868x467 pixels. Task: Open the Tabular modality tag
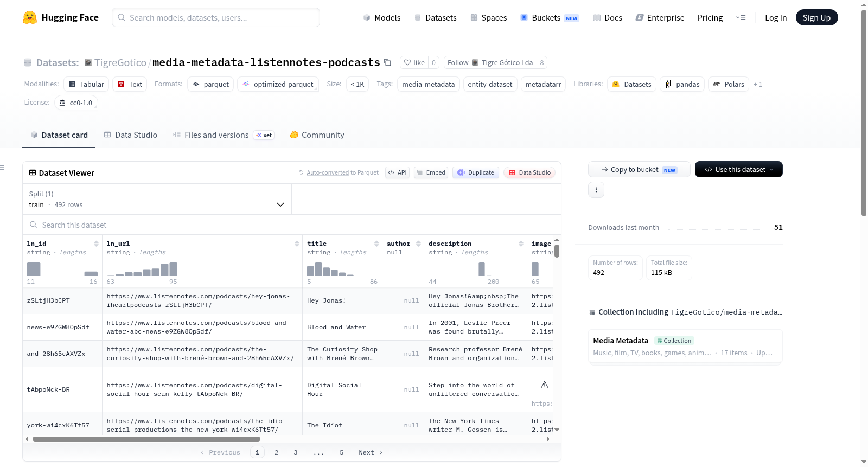[x=86, y=84]
